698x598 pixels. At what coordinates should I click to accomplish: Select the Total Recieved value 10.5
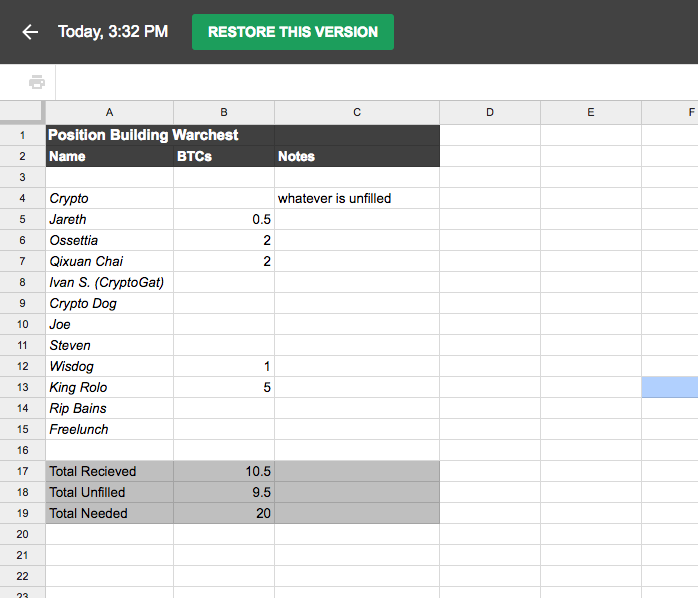click(x=223, y=471)
